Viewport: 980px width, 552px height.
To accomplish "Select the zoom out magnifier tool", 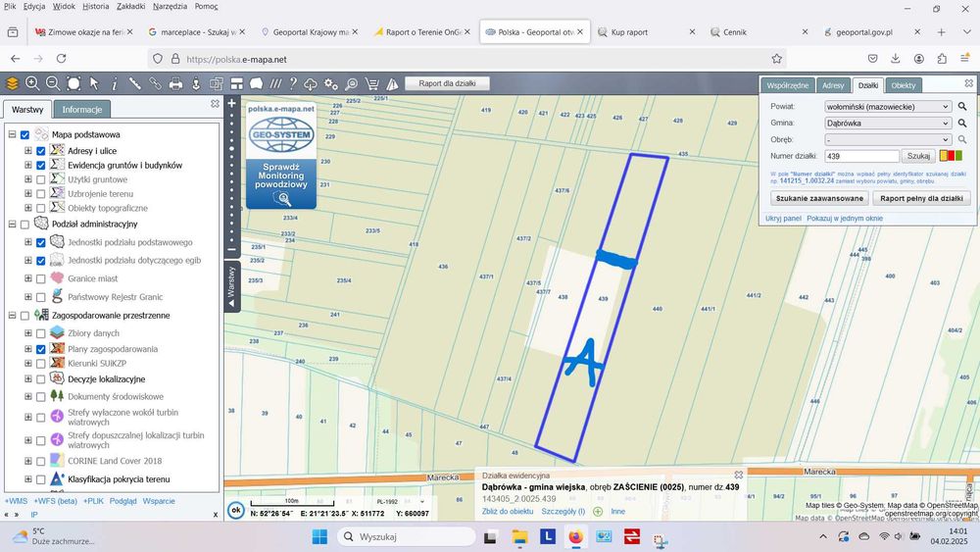I will coord(53,83).
